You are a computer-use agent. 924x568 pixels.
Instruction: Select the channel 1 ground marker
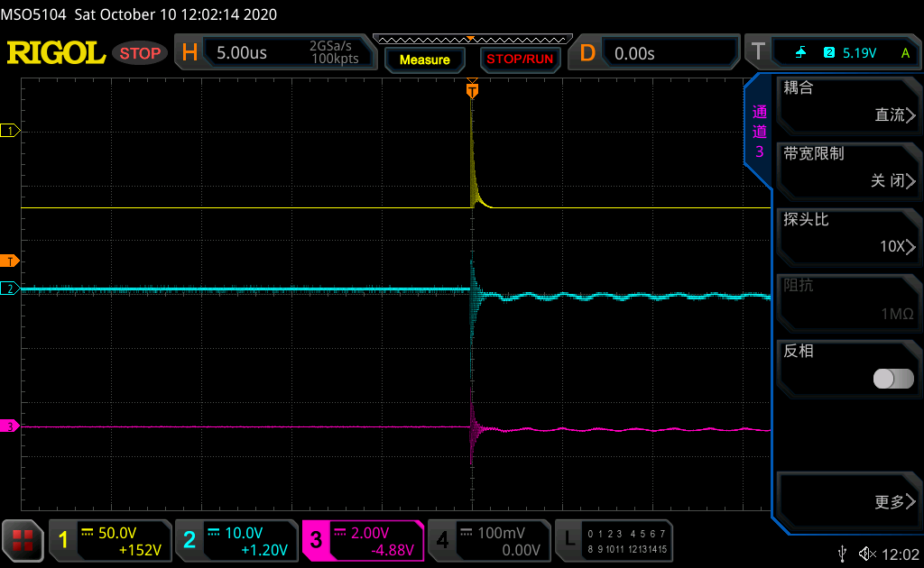click(x=11, y=131)
